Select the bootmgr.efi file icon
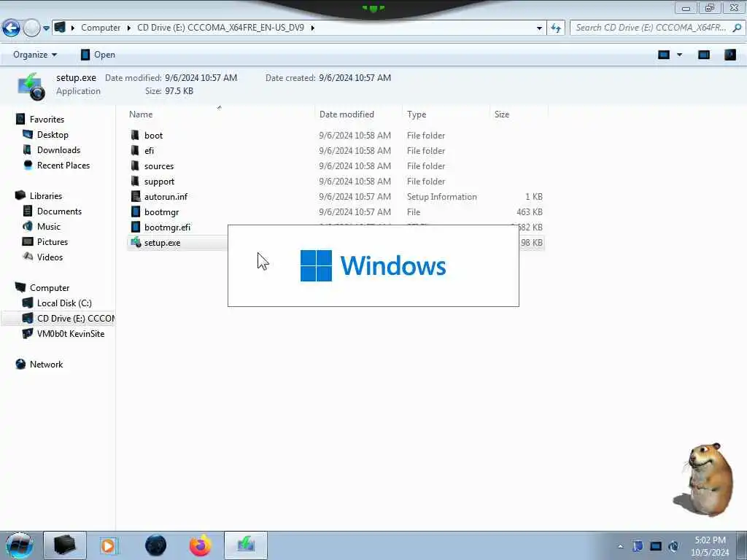Viewport: 747px width, 560px height. coord(136,227)
